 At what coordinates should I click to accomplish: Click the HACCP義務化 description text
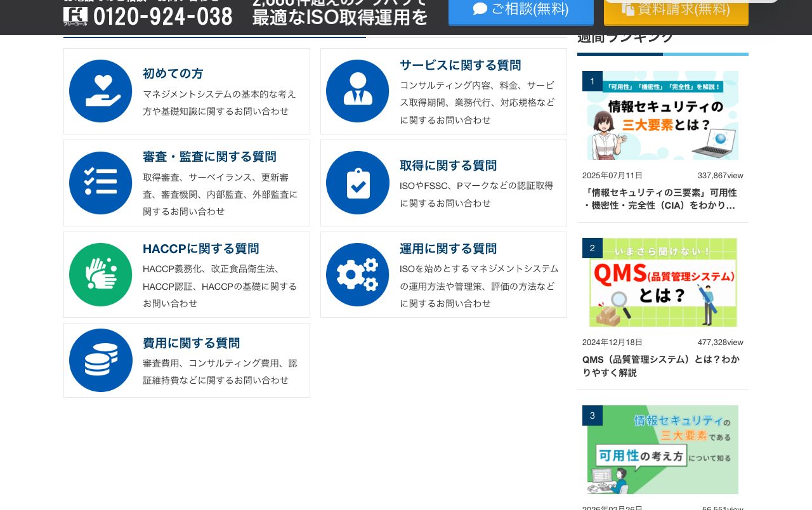[x=220, y=286]
